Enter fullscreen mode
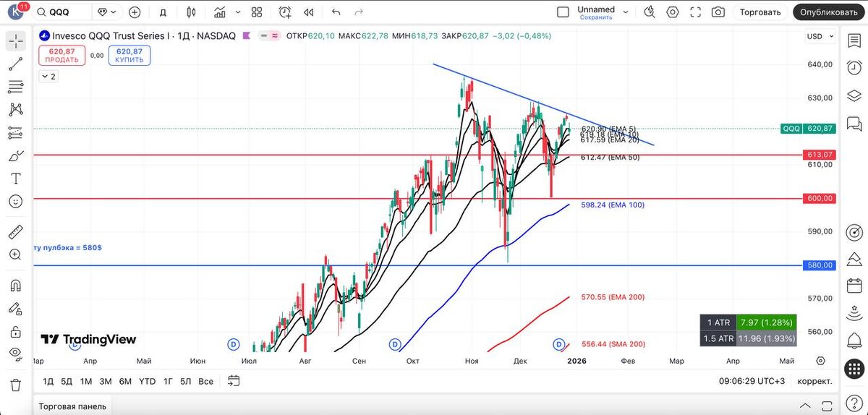The width and height of the screenshot is (868, 415). pos(695,12)
